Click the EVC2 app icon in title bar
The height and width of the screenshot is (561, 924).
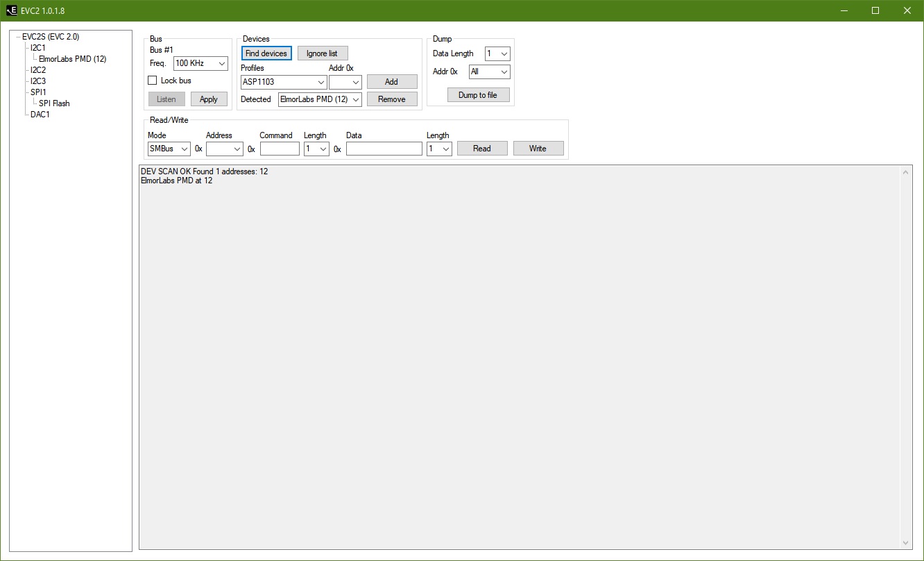pos(11,10)
